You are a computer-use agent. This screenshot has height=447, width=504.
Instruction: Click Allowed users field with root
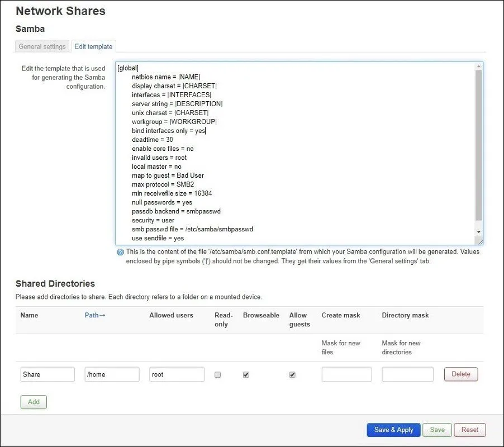(177, 374)
